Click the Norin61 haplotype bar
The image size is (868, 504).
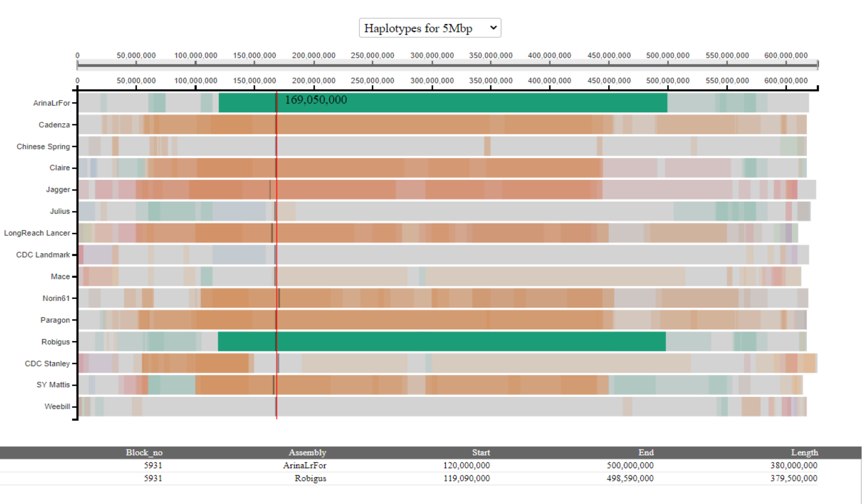(x=443, y=298)
